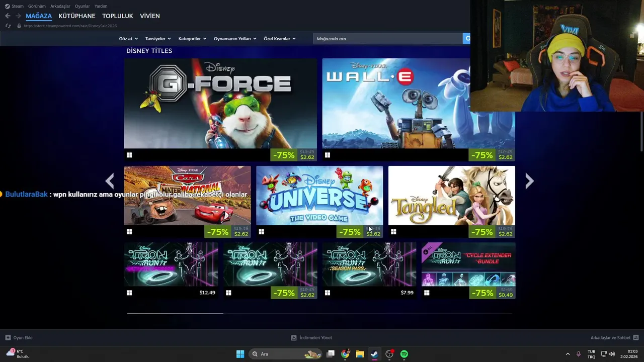Click plus icon beside Oyun Ekle
This screenshot has height=362, width=644.
8,338
